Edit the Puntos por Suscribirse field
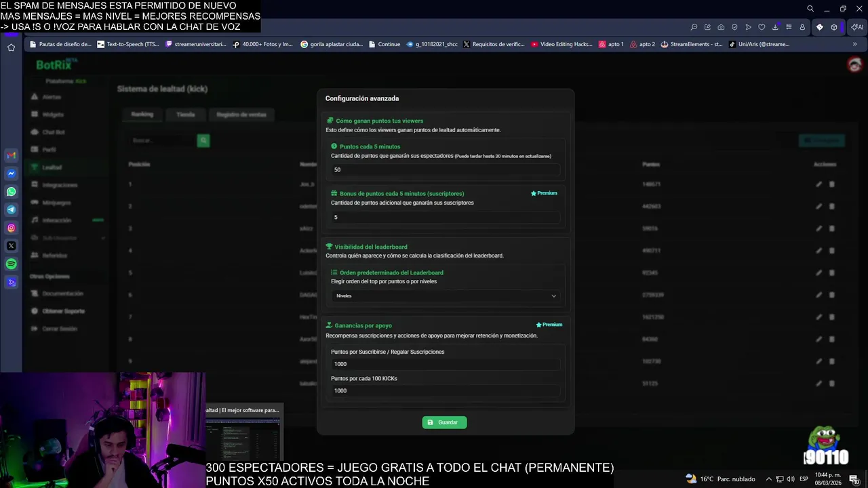 click(x=446, y=364)
